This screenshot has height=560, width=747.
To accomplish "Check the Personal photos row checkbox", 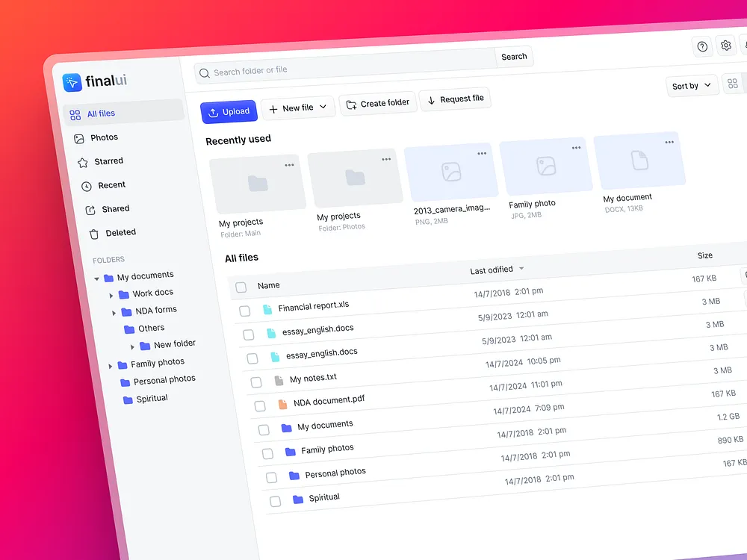I will 272,477.
